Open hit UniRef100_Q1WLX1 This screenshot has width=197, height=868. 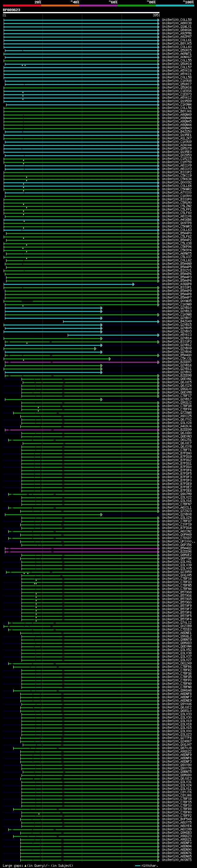click(x=177, y=26)
